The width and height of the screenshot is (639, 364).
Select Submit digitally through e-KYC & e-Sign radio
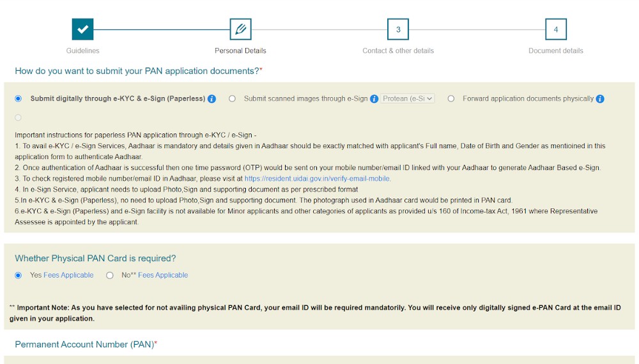pos(18,98)
